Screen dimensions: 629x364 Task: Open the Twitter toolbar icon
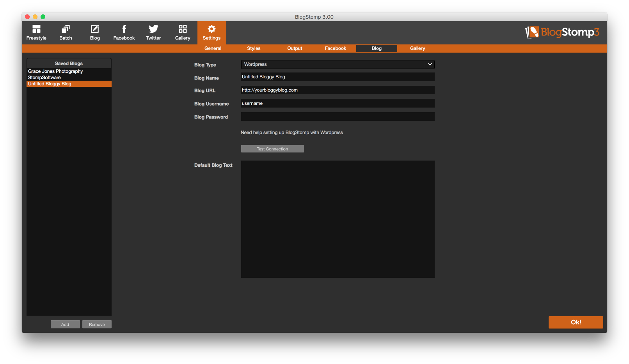pyautogui.click(x=153, y=33)
